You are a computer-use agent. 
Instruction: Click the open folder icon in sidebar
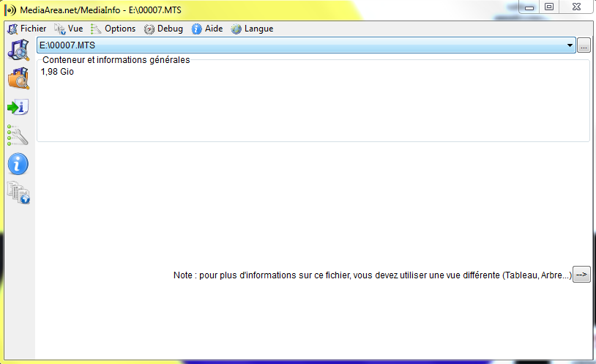18,78
